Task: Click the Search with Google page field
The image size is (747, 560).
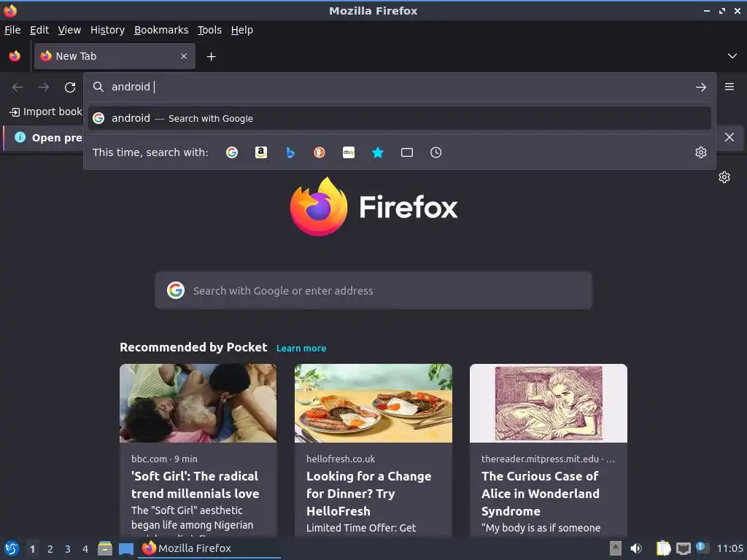Action: 373,290
